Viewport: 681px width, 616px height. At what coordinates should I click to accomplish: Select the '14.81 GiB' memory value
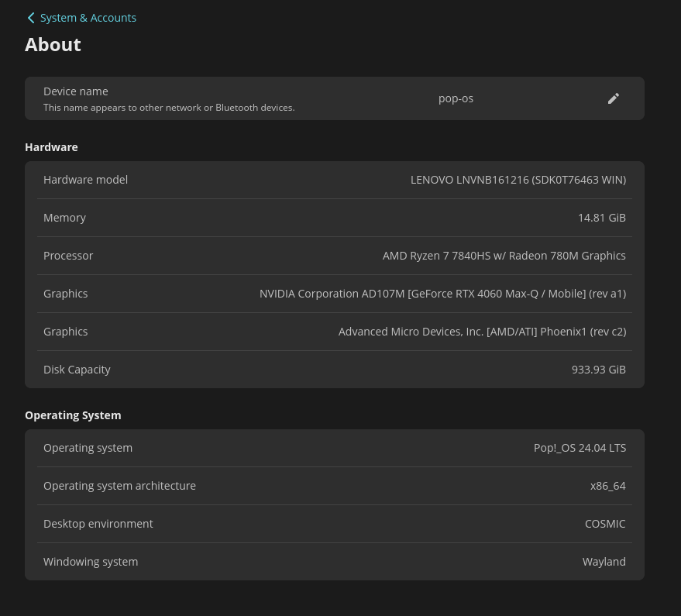(x=601, y=218)
